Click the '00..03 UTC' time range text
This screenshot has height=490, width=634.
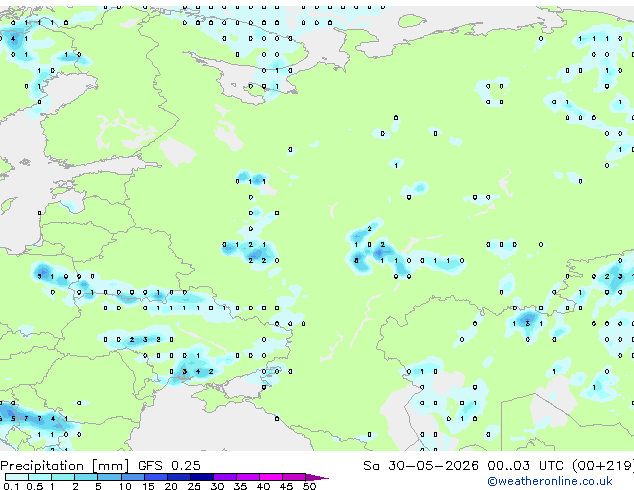point(525,466)
